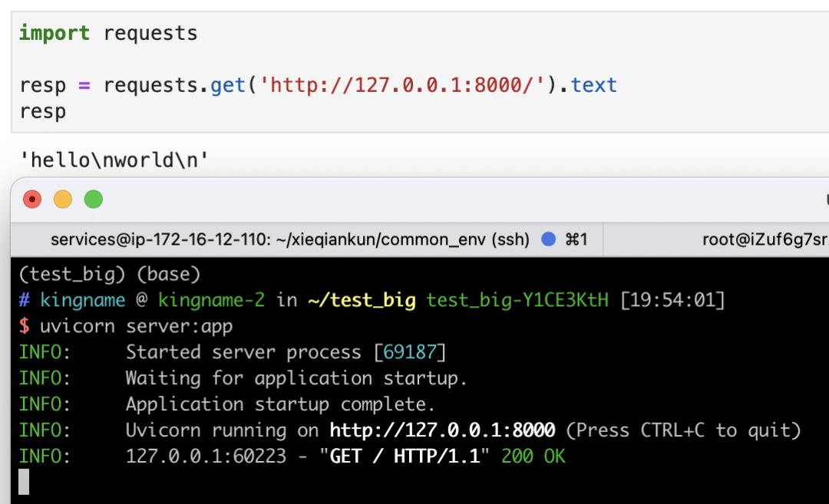The height and width of the screenshot is (504, 829).
Task: Click the ⌘1 shortcut label on tab
Action: click(x=576, y=239)
